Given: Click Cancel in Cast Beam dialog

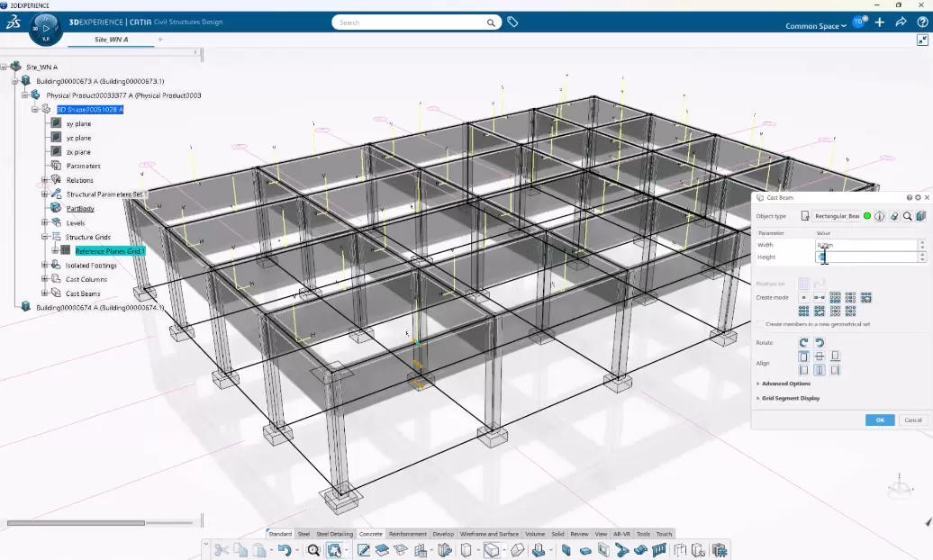Looking at the screenshot, I should (x=912, y=420).
